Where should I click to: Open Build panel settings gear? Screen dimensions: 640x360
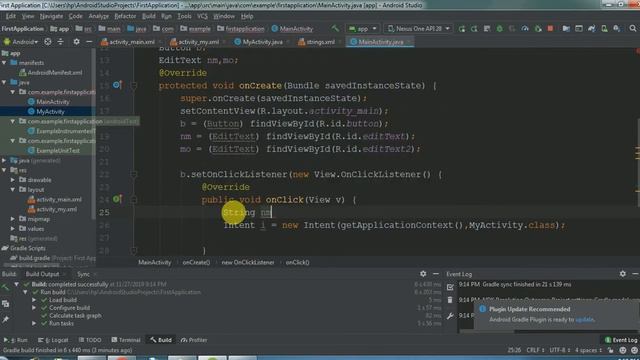tap(423, 274)
